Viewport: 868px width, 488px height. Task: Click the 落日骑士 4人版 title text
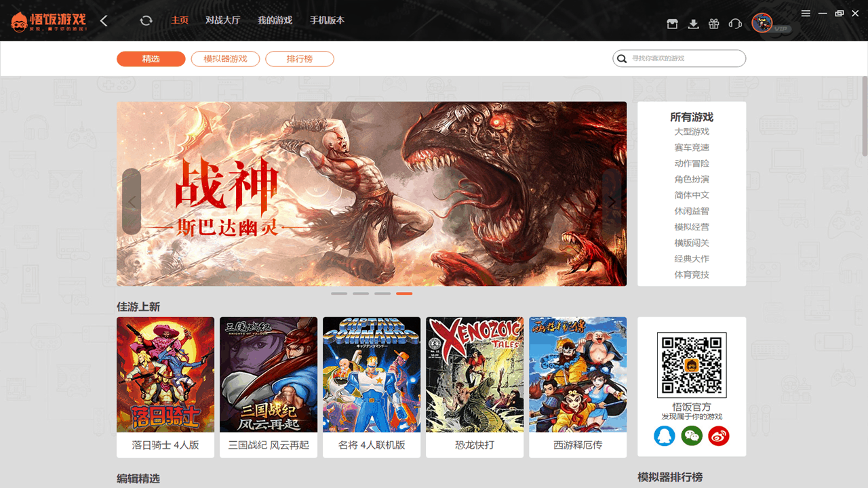165,445
